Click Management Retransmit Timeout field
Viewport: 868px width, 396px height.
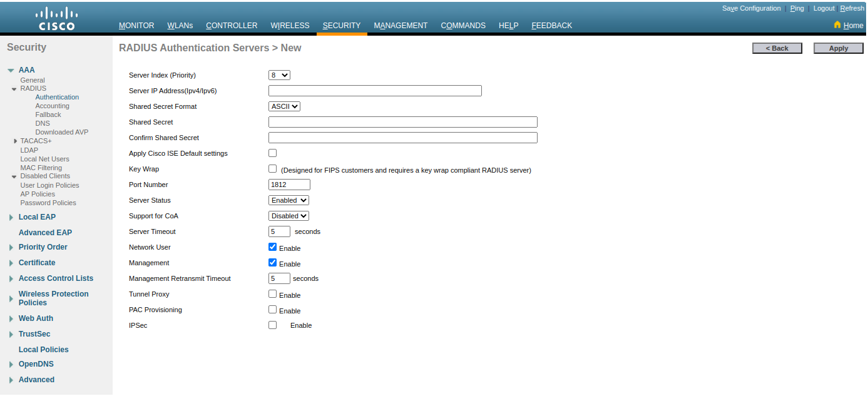[279, 278]
